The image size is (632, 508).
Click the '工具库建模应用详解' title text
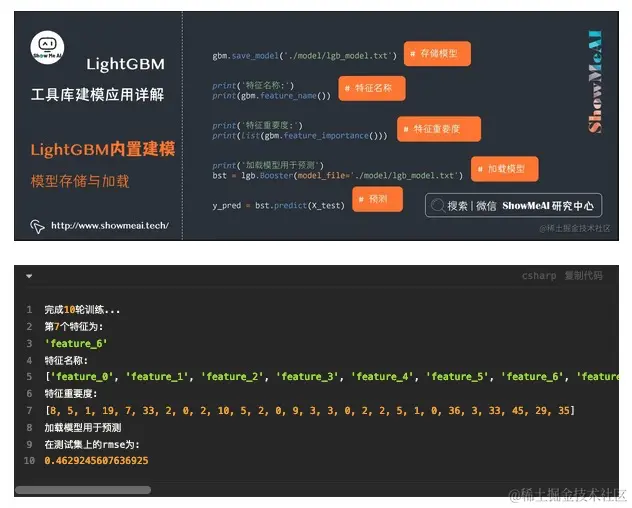pyautogui.click(x=97, y=95)
